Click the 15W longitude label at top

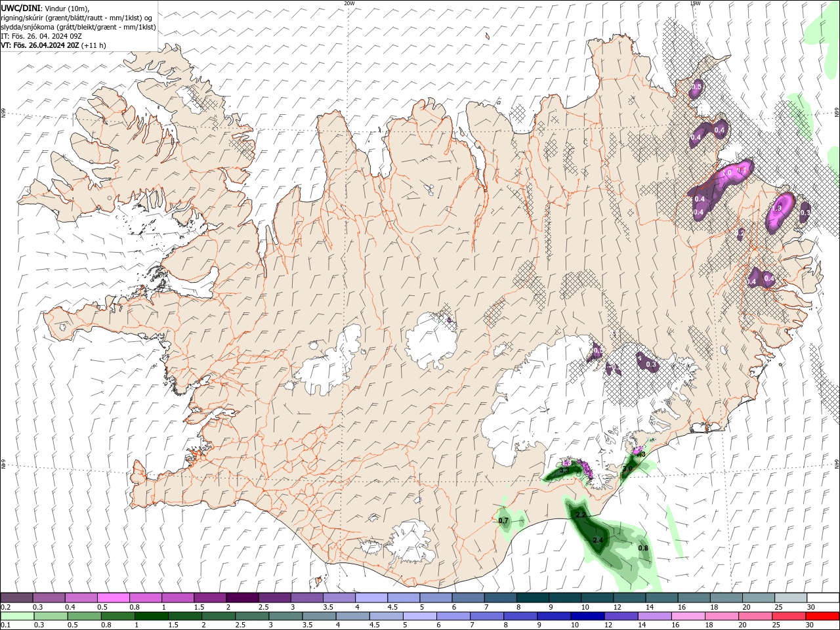(695, 3)
